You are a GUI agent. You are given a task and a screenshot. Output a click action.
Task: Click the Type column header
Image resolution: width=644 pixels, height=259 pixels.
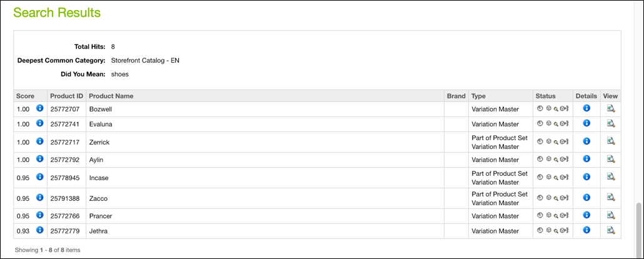coord(478,96)
